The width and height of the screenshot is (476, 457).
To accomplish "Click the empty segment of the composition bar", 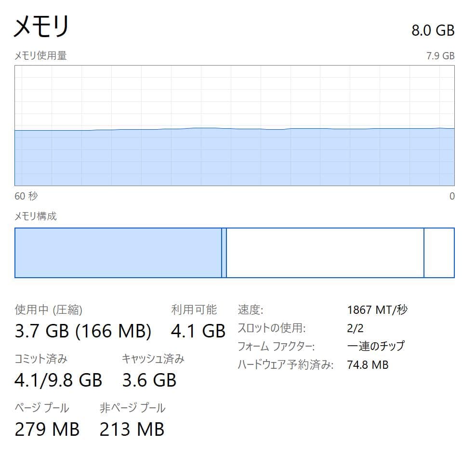I will click(x=323, y=252).
